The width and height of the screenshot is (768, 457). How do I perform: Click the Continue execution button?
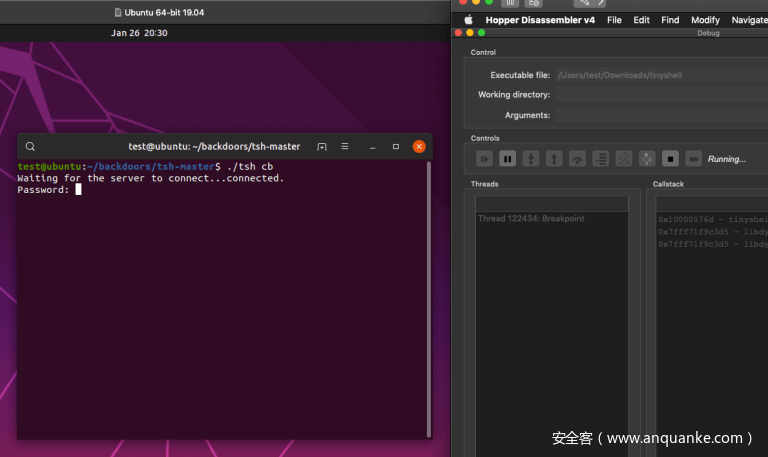[485, 159]
